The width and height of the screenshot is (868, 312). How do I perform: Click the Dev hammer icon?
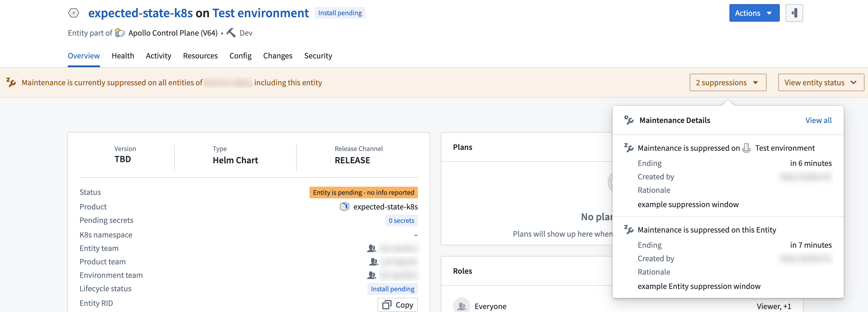coord(231,33)
